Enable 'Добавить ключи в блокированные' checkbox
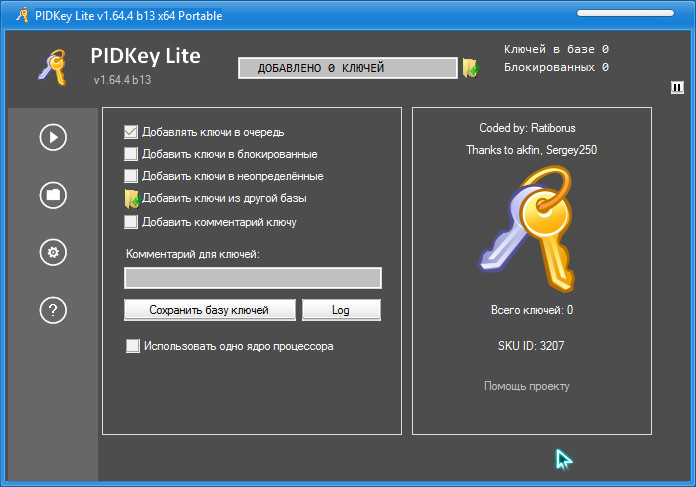The height and width of the screenshot is (487, 696). 131,154
